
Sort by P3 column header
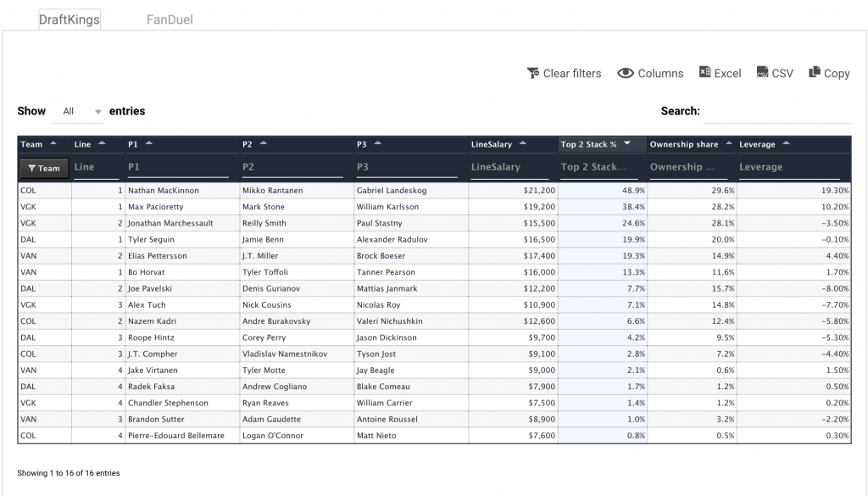[411, 144]
